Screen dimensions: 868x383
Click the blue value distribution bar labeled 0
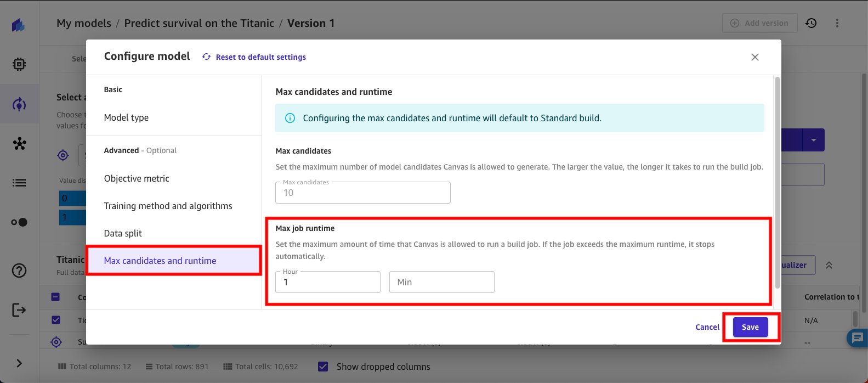click(72, 198)
